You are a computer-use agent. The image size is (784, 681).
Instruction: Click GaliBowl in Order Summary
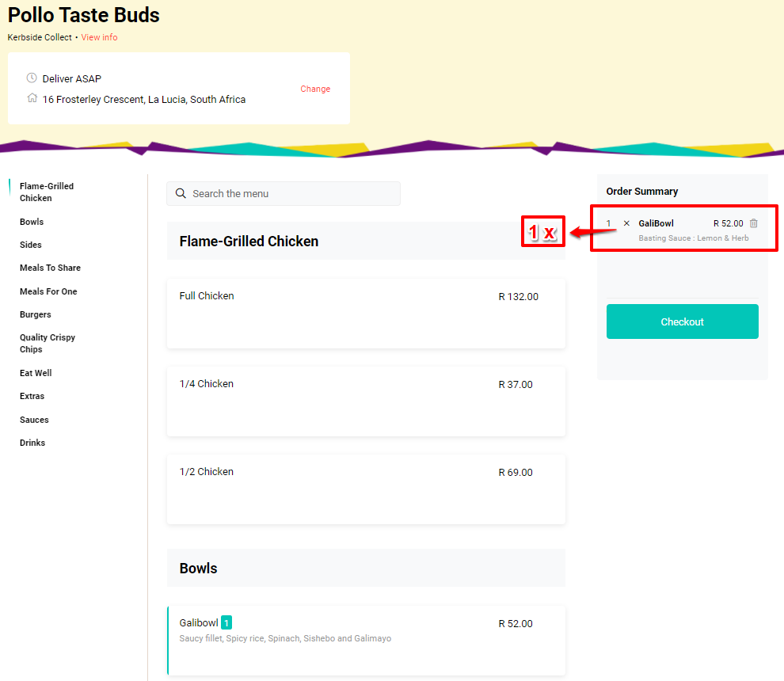point(656,223)
